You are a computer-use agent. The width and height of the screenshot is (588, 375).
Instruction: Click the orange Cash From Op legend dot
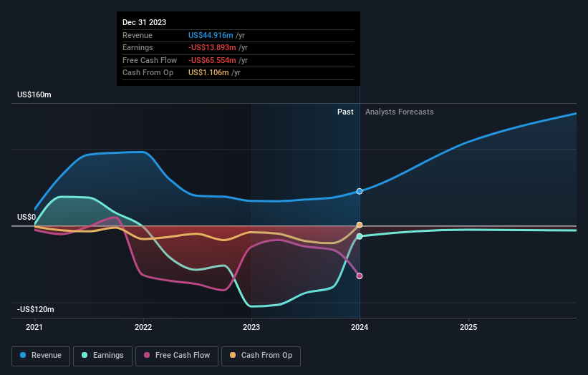pos(233,355)
